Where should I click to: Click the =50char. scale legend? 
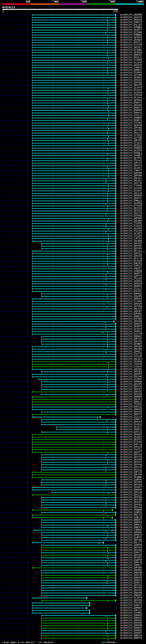pos(109,642)
